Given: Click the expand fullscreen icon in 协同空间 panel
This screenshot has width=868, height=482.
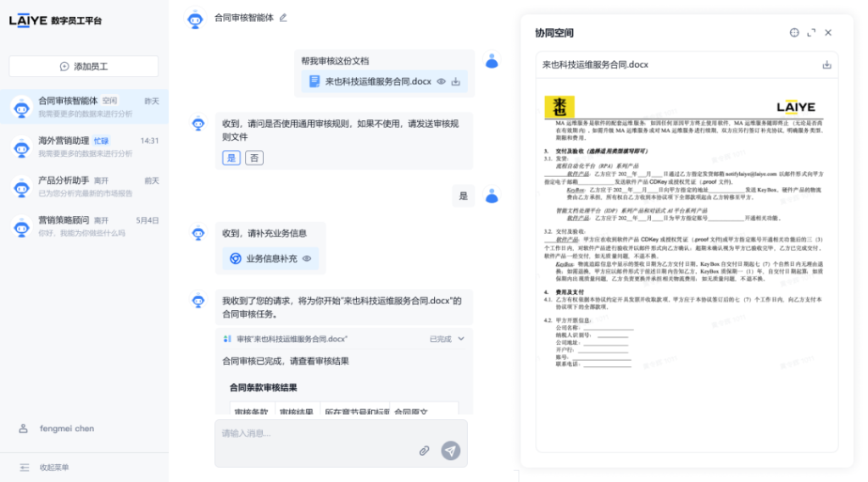Looking at the screenshot, I should click(x=811, y=33).
